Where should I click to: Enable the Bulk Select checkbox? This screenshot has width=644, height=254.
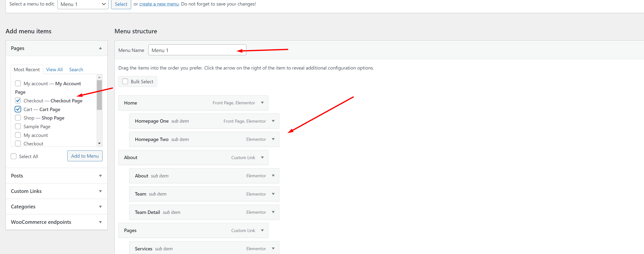coord(125,82)
